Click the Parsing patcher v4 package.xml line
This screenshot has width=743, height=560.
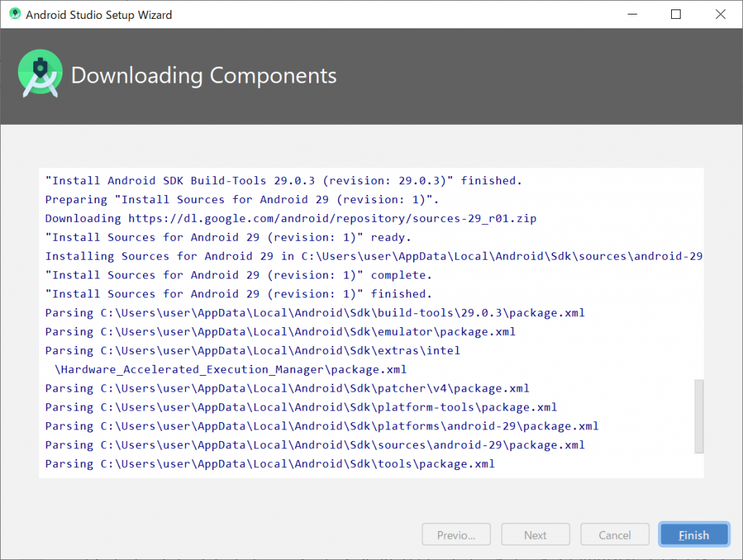click(287, 388)
